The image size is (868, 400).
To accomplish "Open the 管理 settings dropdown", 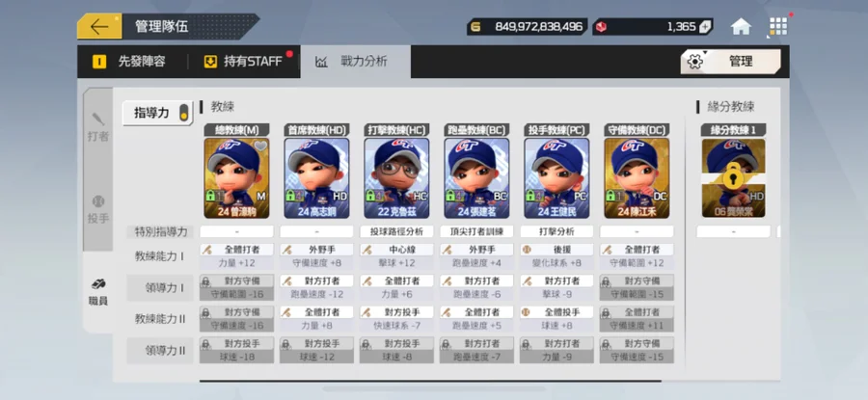I will tap(730, 62).
